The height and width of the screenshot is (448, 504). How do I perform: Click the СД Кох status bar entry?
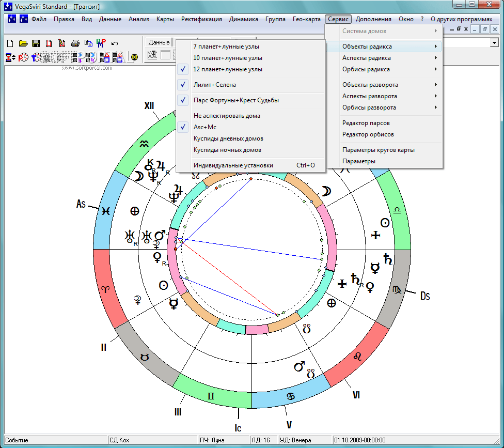click(153, 440)
